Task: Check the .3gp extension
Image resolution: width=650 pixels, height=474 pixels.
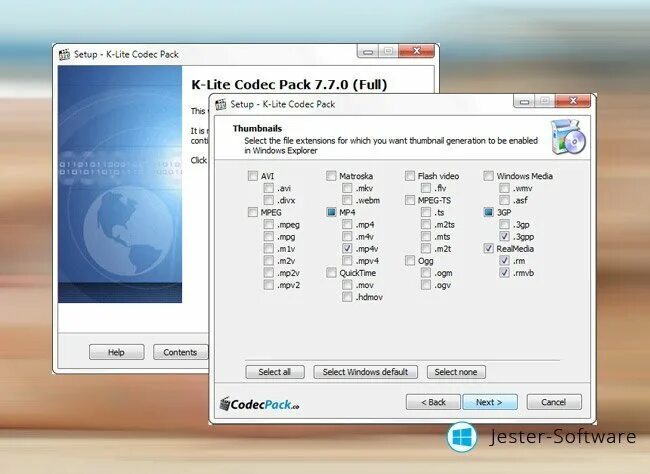Action: coord(504,224)
